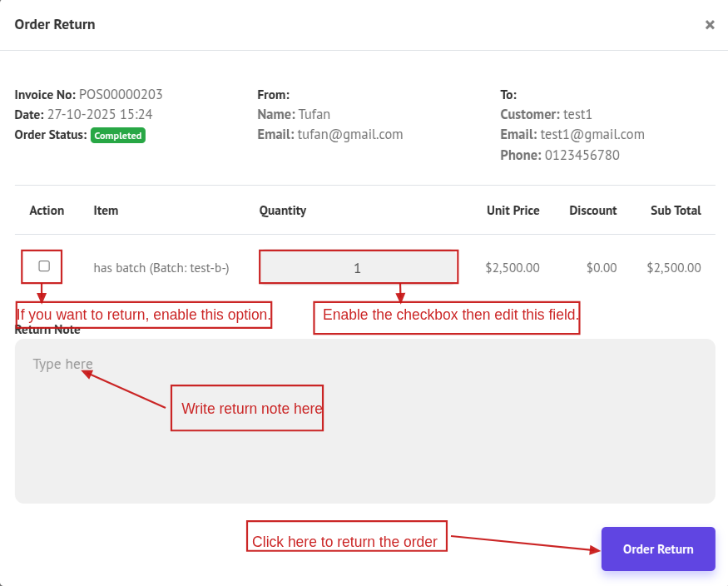Image resolution: width=728 pixels, height=586 pixels.
Task: Click the order date 27-10-2025 15:24
Action: coord(99,115)
